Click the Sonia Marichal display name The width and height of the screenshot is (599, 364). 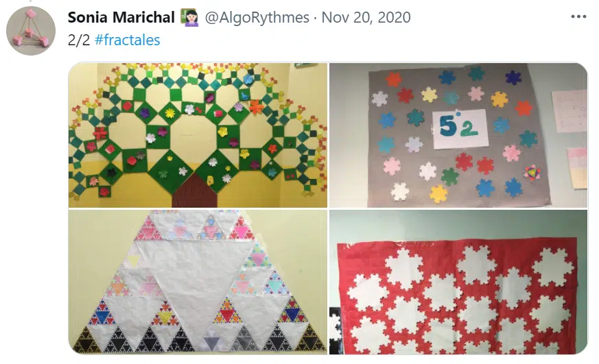pos(121,17)
